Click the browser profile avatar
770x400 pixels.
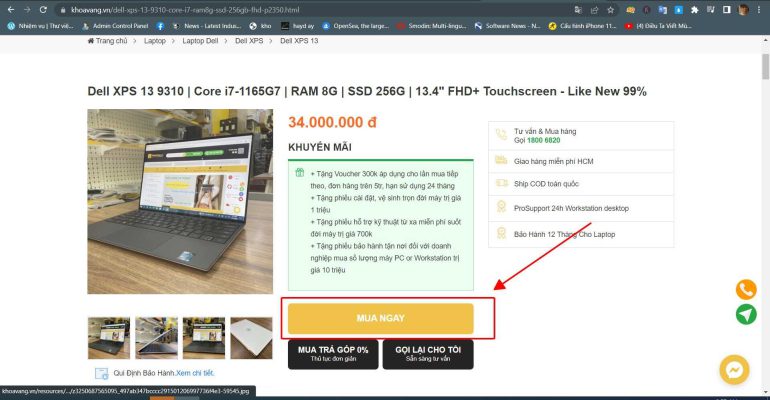pos(743,10)
